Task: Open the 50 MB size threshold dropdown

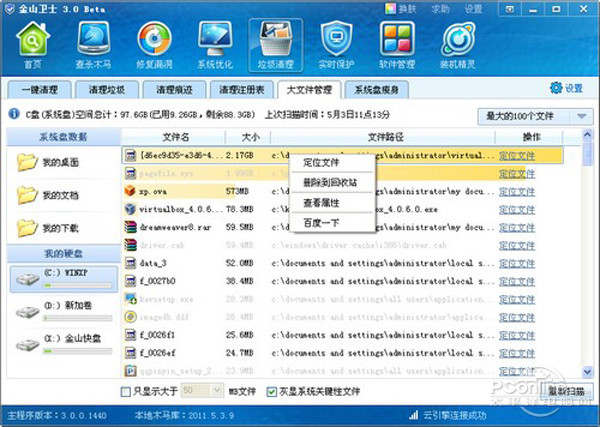Action: (202, 391)
